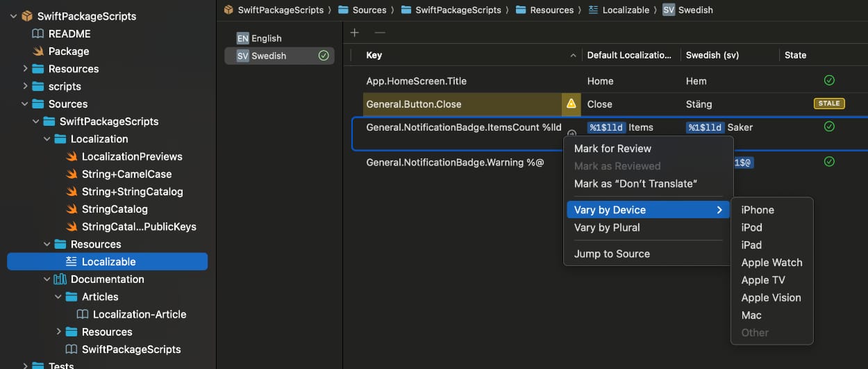Click the Package swift file icon
868x369 pixels.
point(37,51)
